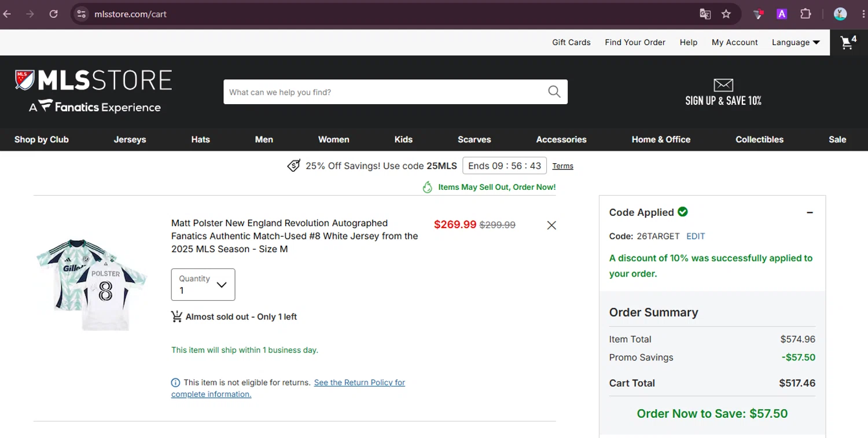Viewport: 868px width, 438px height.
Task: Open the promo Terms link
Action: tap(562, 166)
